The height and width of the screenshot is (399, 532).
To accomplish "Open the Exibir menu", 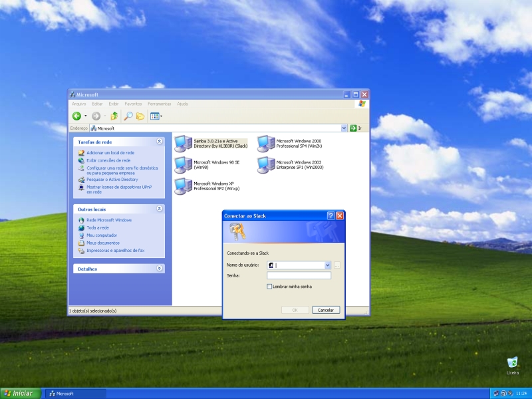I will [x=114, y=104].
